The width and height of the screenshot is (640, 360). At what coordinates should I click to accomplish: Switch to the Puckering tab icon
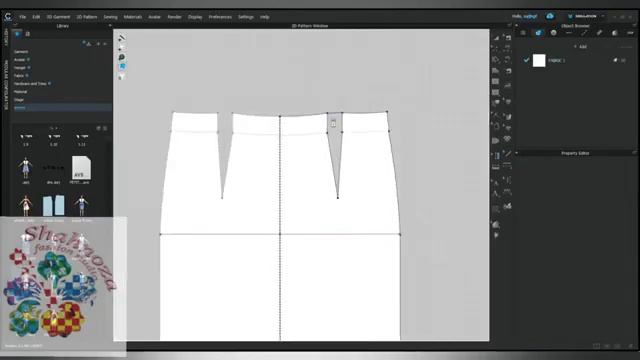pyautogui.click(x=599, y=33)
